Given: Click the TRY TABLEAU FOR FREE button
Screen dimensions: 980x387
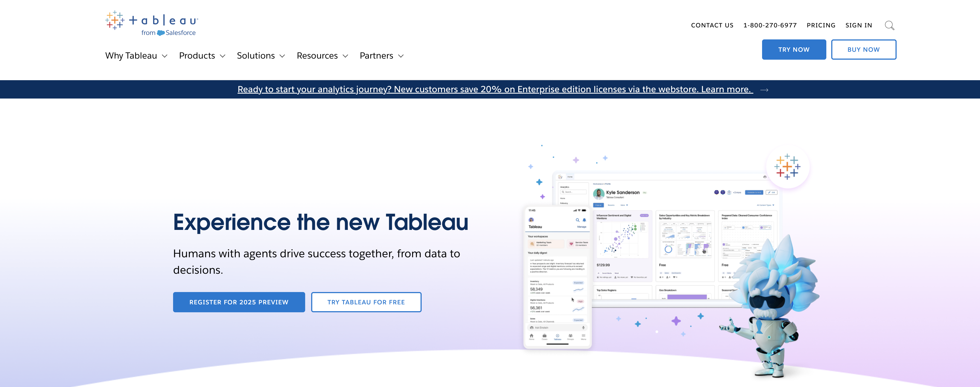Looking at the screenshot, I should tap(366, 301).
